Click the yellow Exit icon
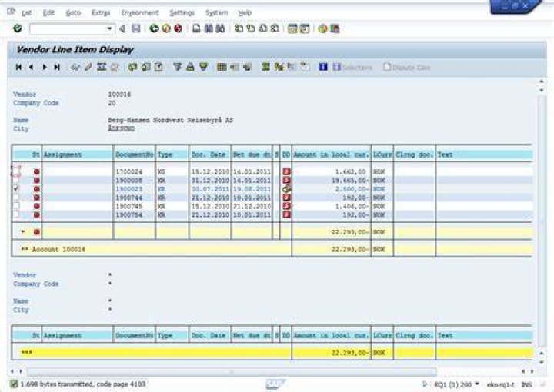554x392 pixels. tap(166, 28)
